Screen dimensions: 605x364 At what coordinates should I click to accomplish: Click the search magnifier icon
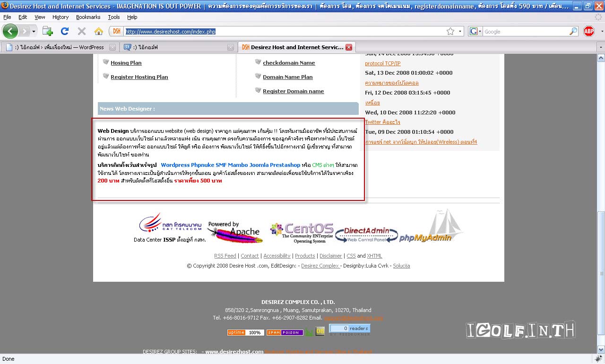tap(573, 31)
